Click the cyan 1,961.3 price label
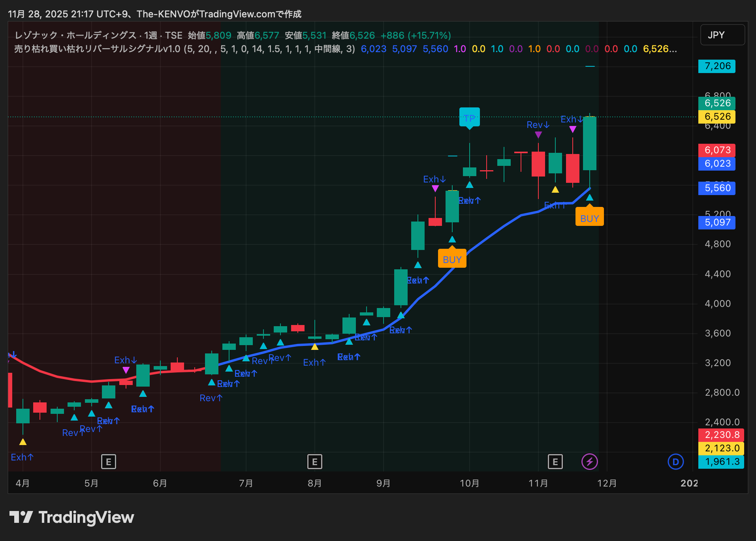The width and height of the screenshot is (756, 541). [721, 462]
